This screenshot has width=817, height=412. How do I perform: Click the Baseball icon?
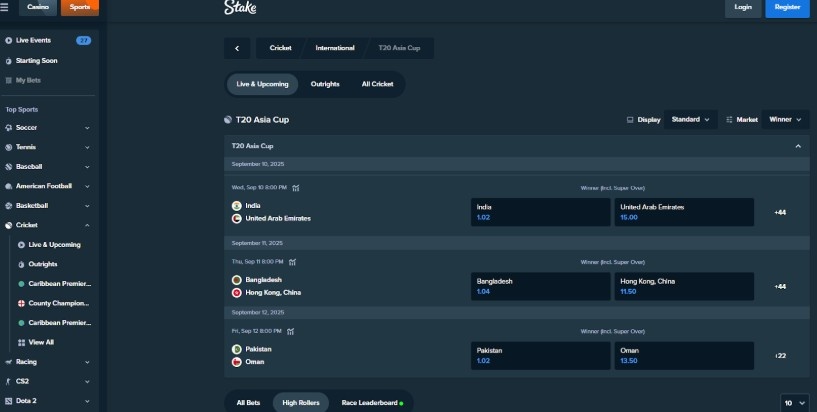pyautogui.click(x=8, y=167)
